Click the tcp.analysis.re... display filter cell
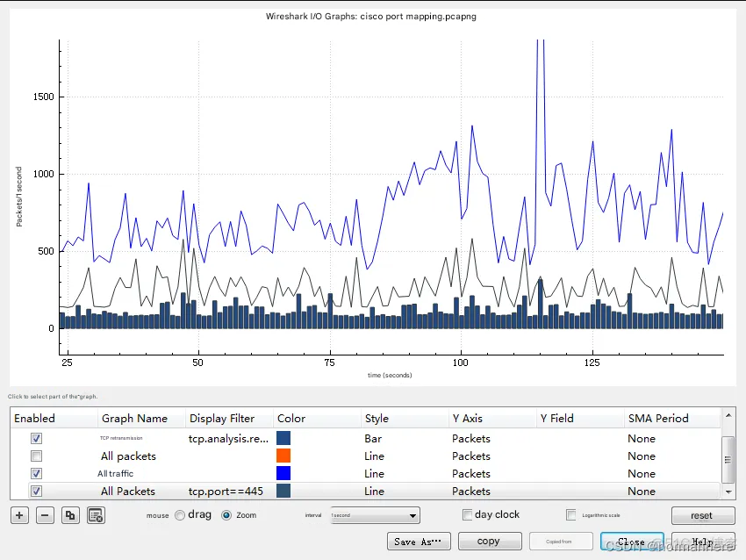Screen dimensions: 746x560 (228, 438)
